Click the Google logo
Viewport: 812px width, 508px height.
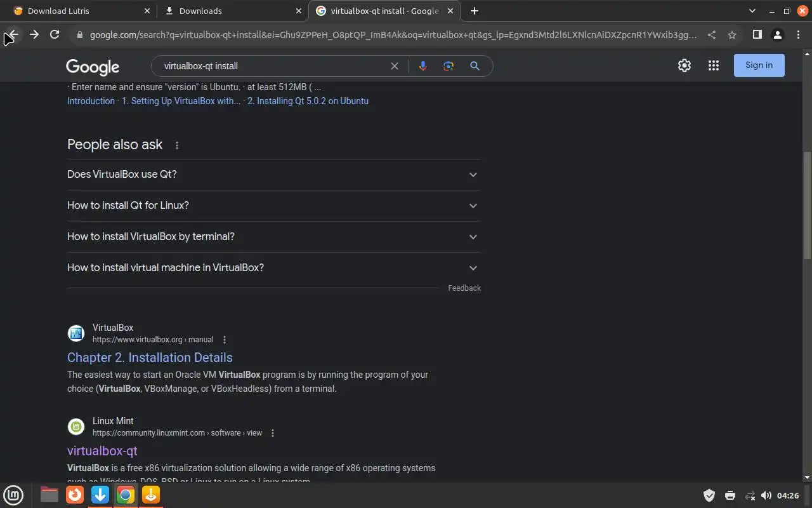click(x=93, y=67)
